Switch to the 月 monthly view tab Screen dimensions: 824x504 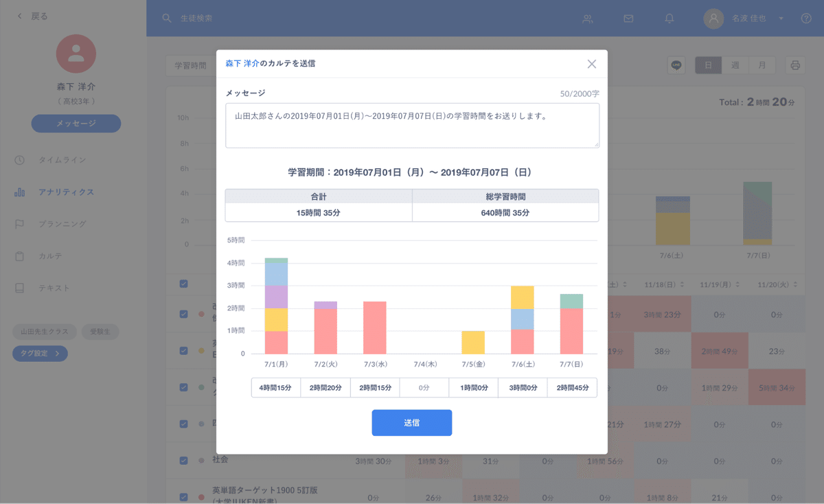click(x=762, y=65)
